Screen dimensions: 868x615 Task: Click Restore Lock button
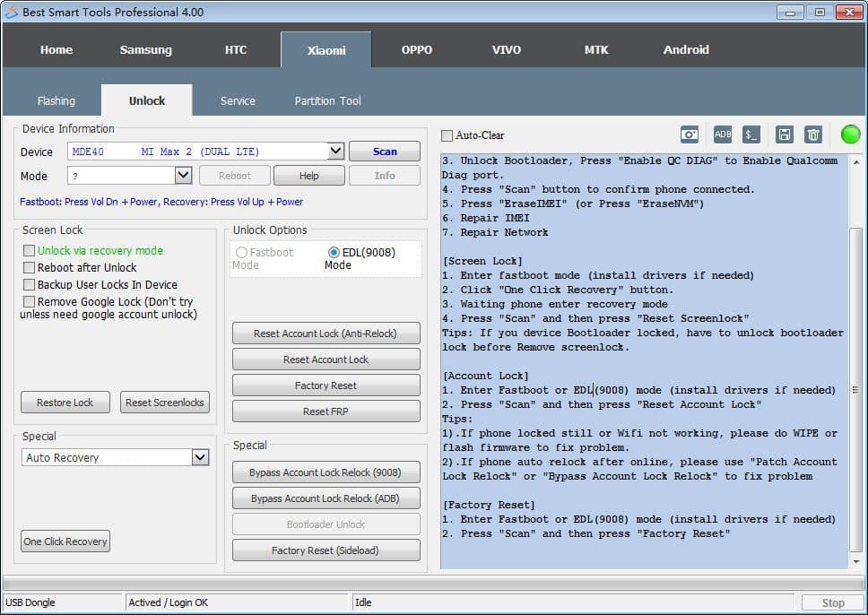tap(65, 403)
